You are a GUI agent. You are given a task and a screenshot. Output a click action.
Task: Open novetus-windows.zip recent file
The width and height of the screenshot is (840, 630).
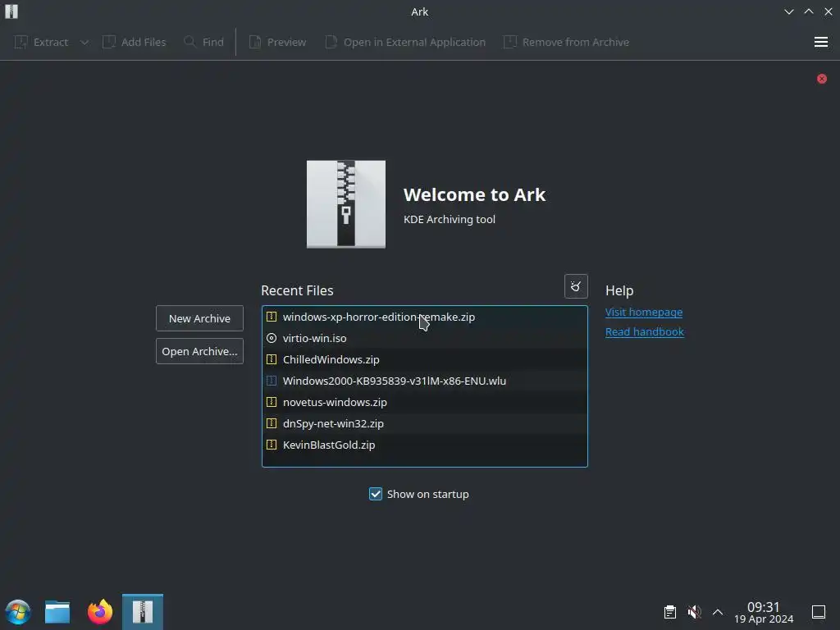tap(424, 402)
